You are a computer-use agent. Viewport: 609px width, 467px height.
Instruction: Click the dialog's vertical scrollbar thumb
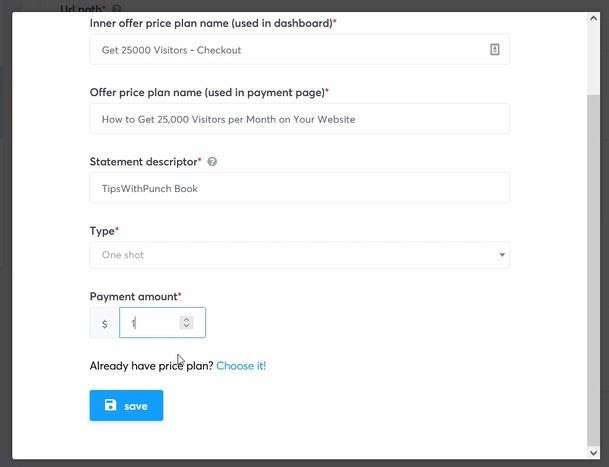[593, 270]
